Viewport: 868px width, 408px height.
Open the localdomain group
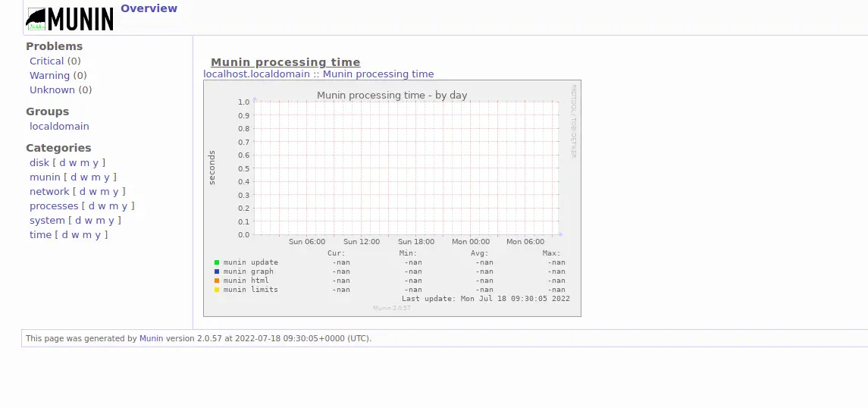click(59, 126)
